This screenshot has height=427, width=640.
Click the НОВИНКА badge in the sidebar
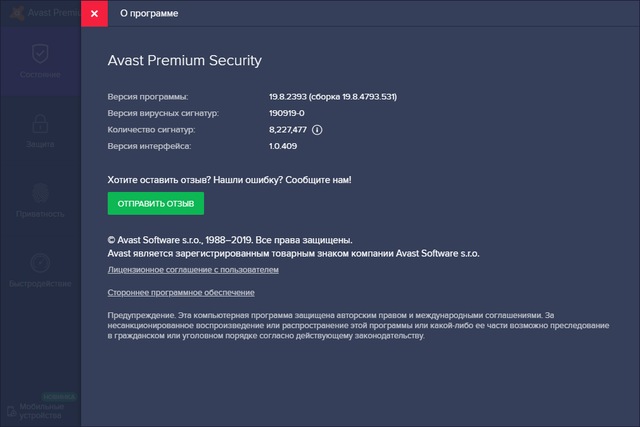coord(59,396)
